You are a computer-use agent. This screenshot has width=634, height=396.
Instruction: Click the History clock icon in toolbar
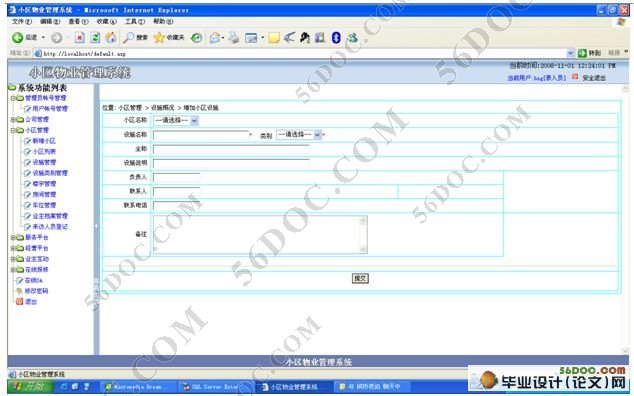[x=197, y=38]
